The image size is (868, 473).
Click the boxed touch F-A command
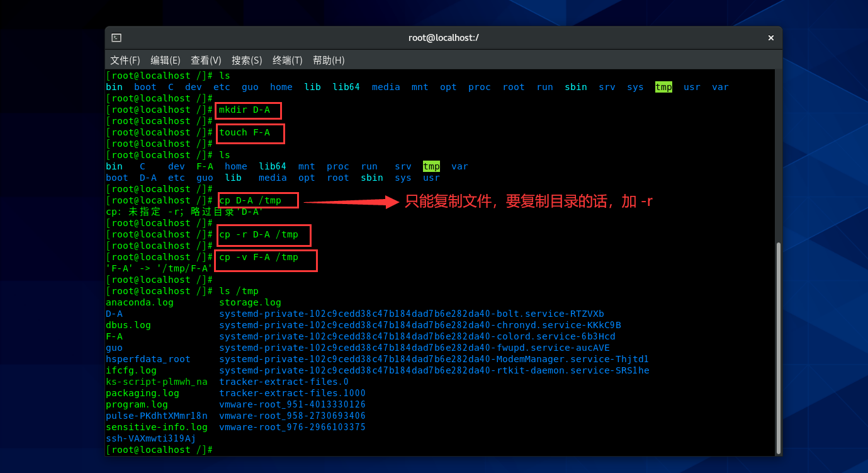[244, 133]
